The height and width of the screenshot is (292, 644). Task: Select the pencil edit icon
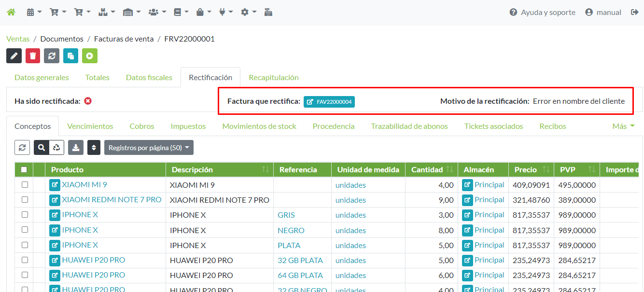pos(14,56)
